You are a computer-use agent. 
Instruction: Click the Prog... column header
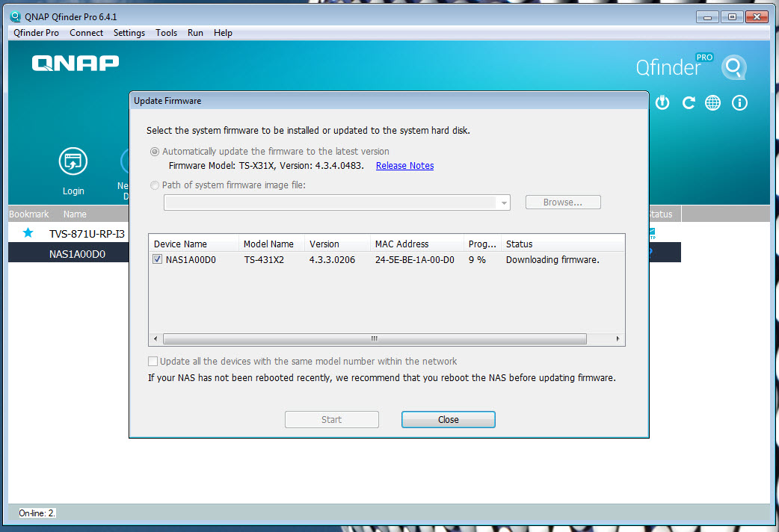point(482,244)
